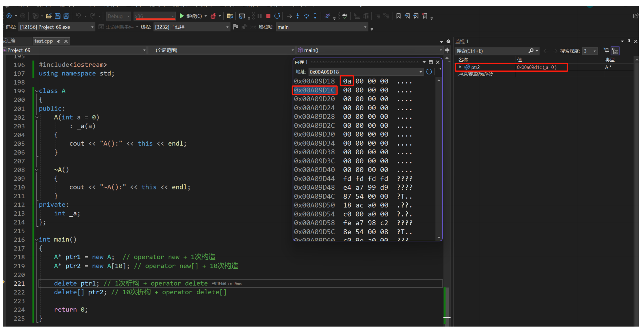Toggle the pin icon on the Watch 1 panel

(629, 41)
